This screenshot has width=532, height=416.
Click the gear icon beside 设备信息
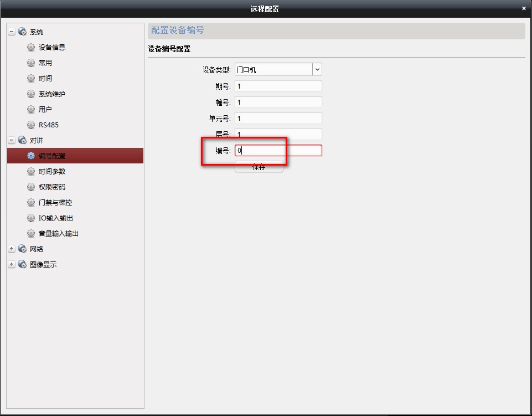pos(31,48)
